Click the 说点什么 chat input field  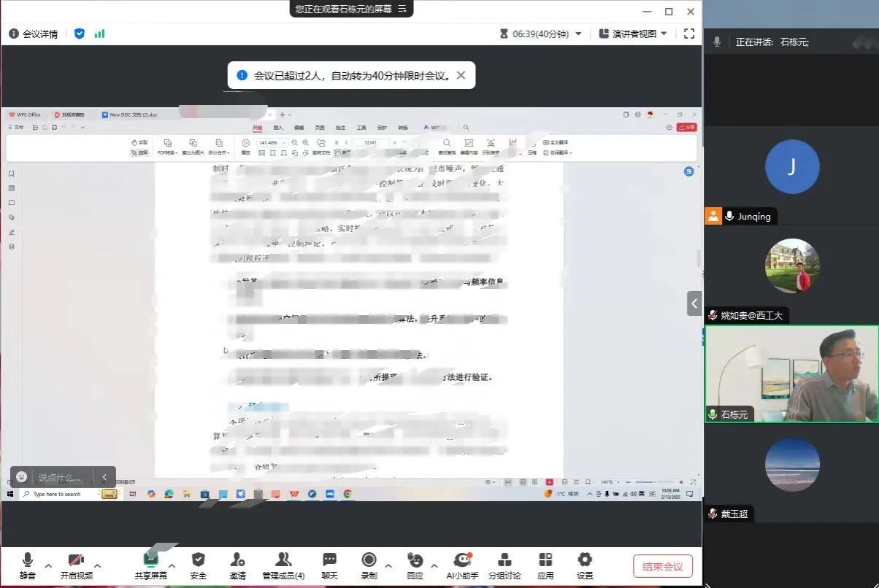60,478
